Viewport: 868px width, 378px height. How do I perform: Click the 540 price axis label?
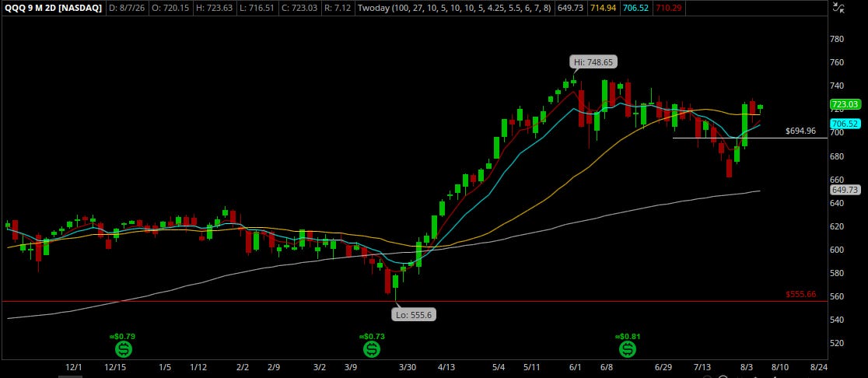(837, 320)
